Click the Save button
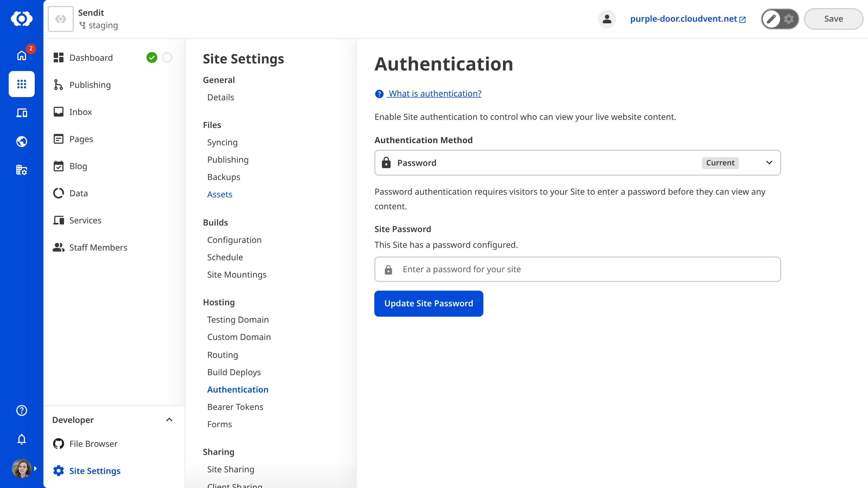The width and height of the screenshot is (868, 488). coord(833,19)
